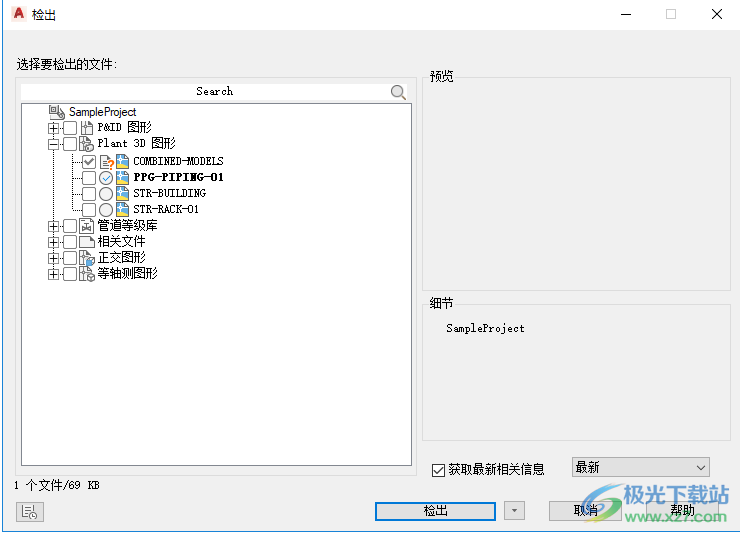The height and width of the screenshot is (533, 740).
Task: Check the 管道等级库 checkbox
Action: pos(70,227)
